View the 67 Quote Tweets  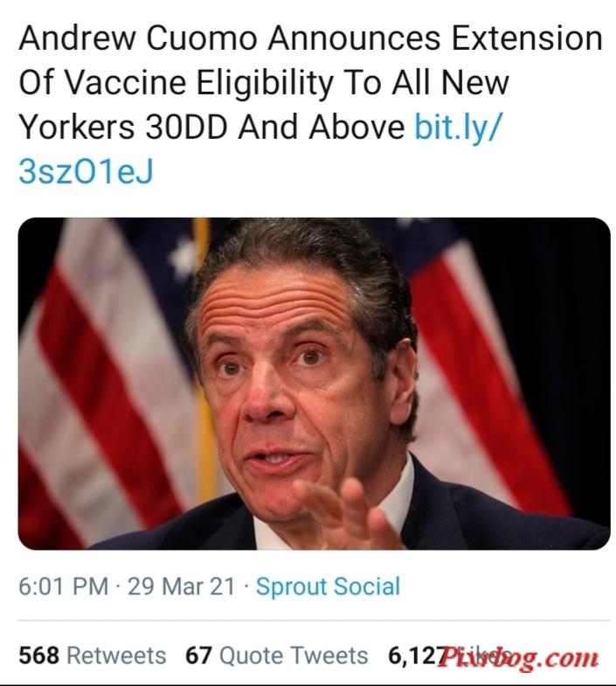tap(276, 655)
